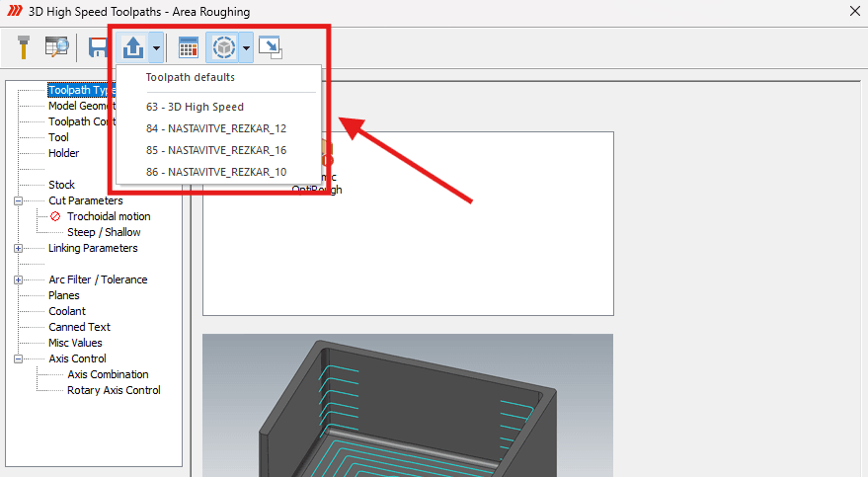Screen dimensions: 868x477
Task: Click the tool selection hammer icon
Action: [24, 47]
